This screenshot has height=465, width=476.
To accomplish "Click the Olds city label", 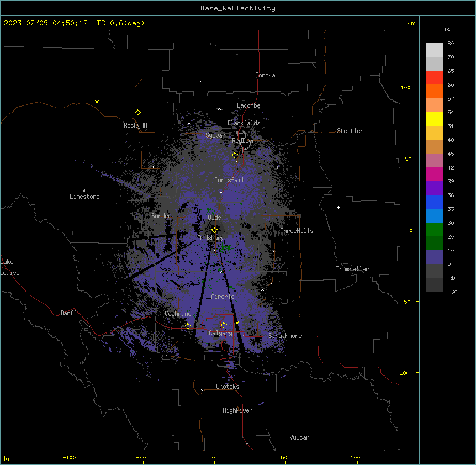I will (214, 218).
